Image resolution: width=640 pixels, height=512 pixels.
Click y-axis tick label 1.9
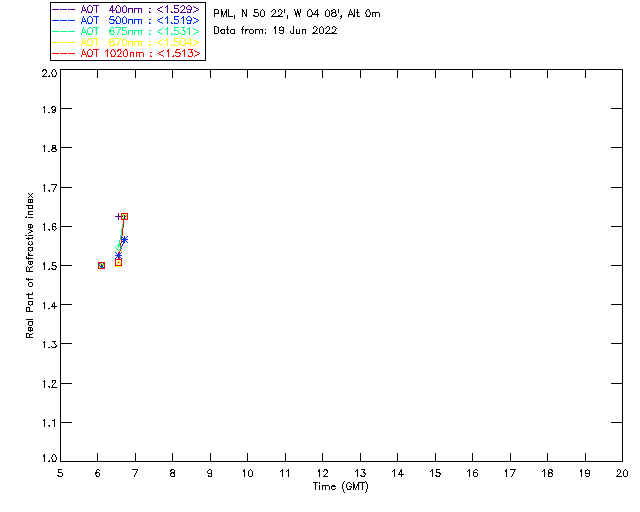(49, 109)
